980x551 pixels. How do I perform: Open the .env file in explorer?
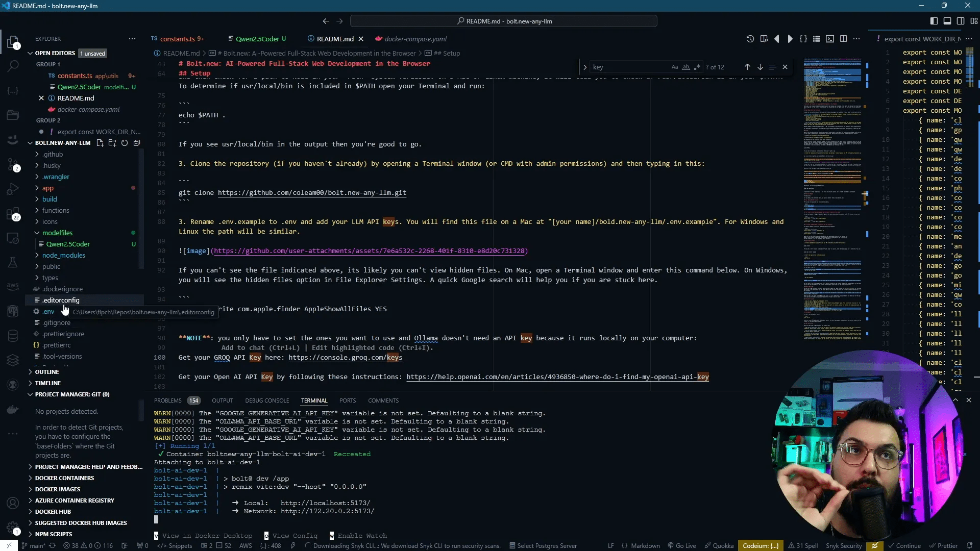48,311
